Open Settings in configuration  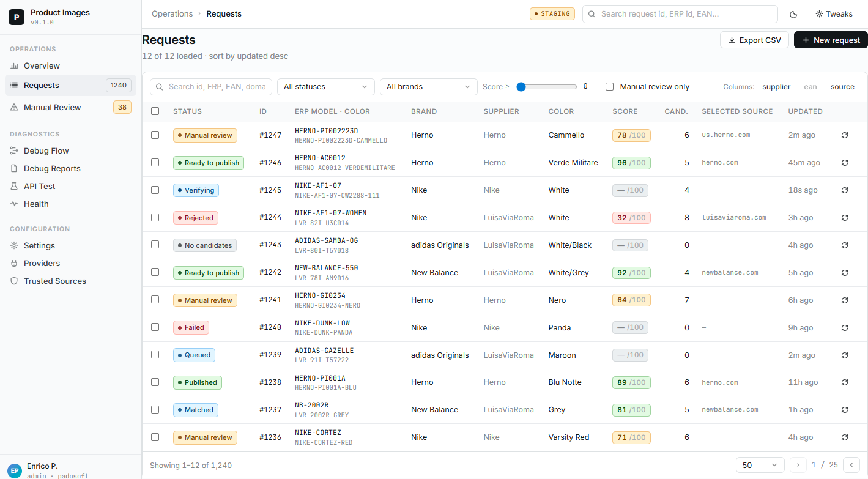70,245
